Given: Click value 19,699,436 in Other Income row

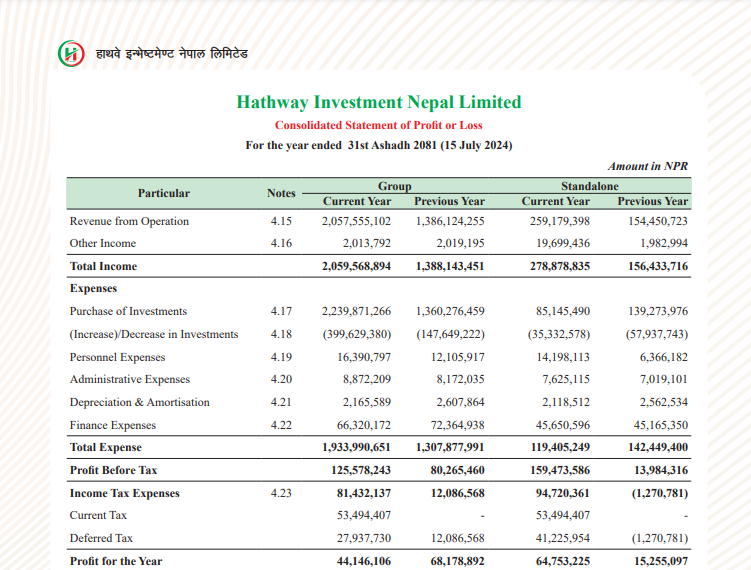Looking at the screenshot, I should tap(563, 243).
